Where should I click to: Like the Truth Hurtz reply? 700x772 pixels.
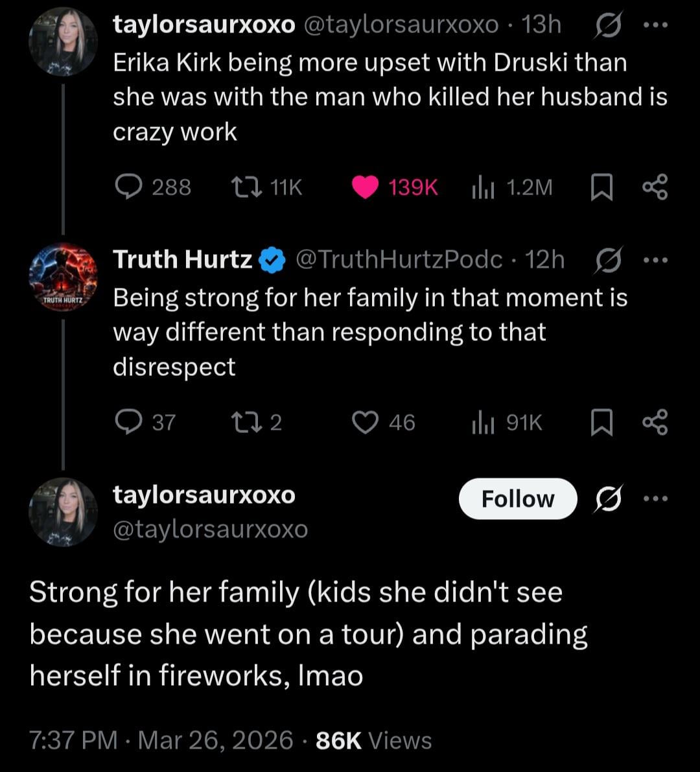pos(366,423)
